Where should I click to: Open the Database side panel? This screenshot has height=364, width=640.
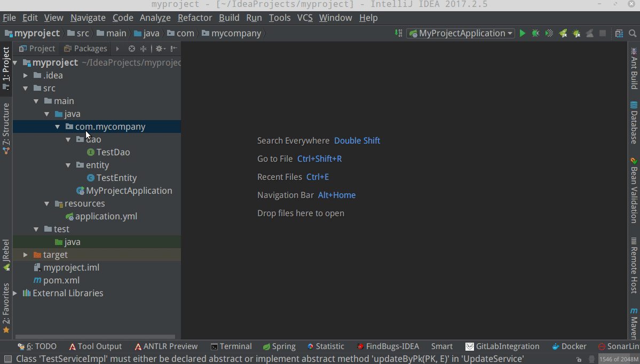(634, 123)
